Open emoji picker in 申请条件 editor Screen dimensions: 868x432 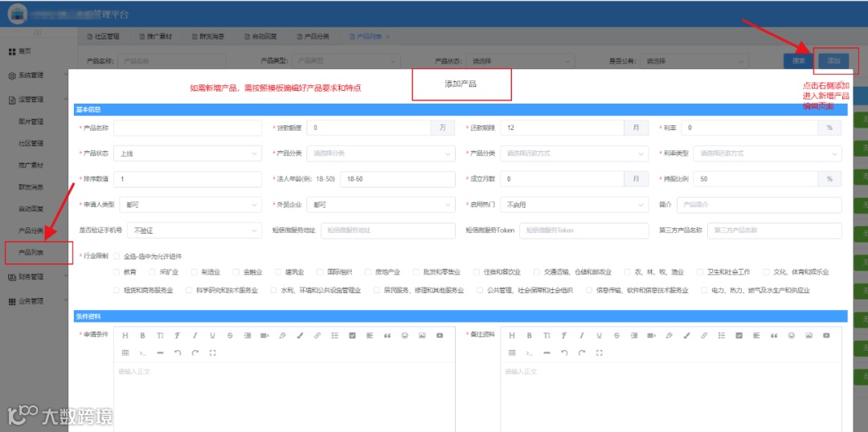[x=404, y=335]
